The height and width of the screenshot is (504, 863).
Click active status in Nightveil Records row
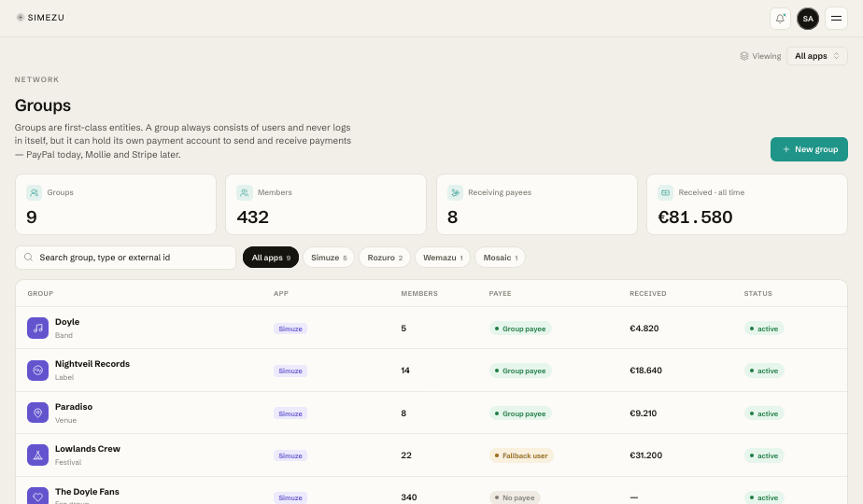764,371
